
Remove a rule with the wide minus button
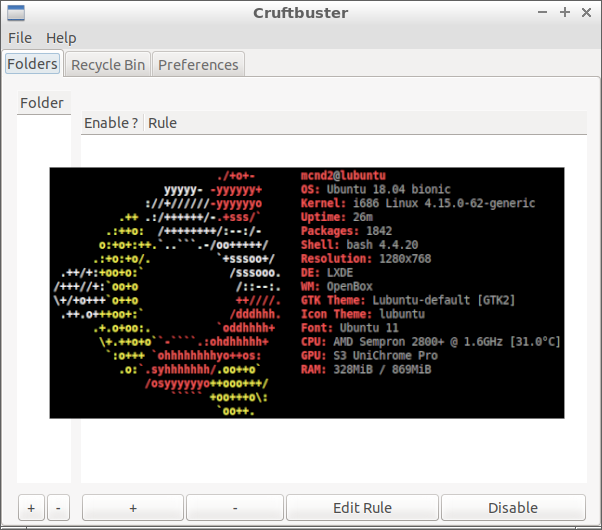235,508
